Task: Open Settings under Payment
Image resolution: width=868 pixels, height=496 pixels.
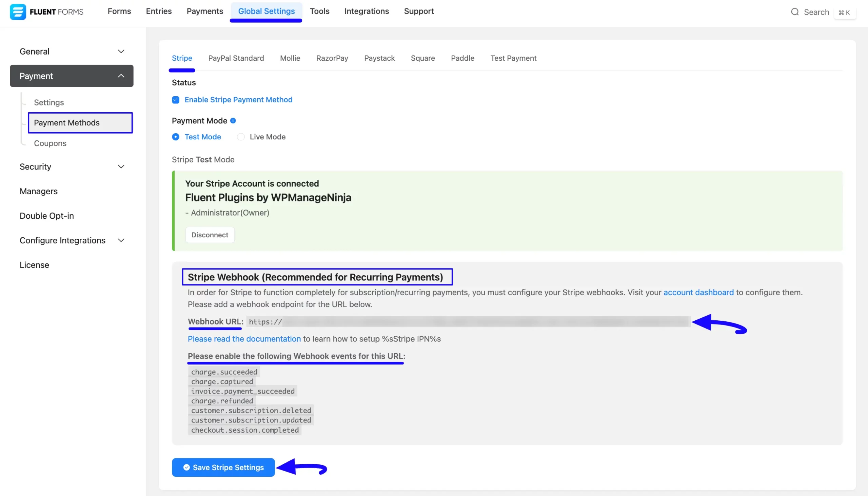Action: click(49, 102)
